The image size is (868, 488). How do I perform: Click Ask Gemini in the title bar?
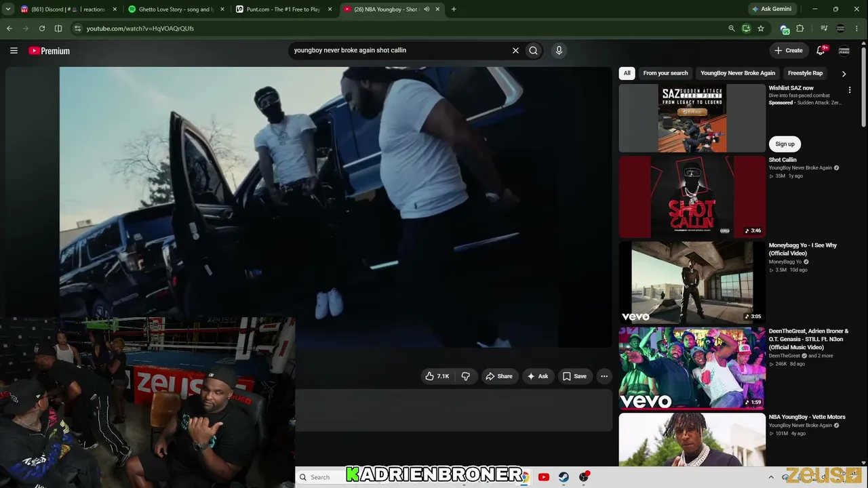pos(772,9)
